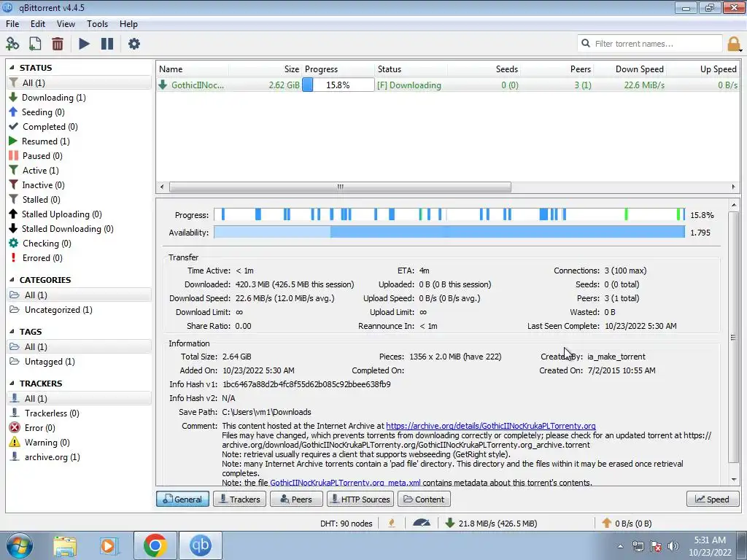Collapse the TRACKERS section
Image resolution: width=747 pixels, height=560 pixels.
(x=12, y=384)
